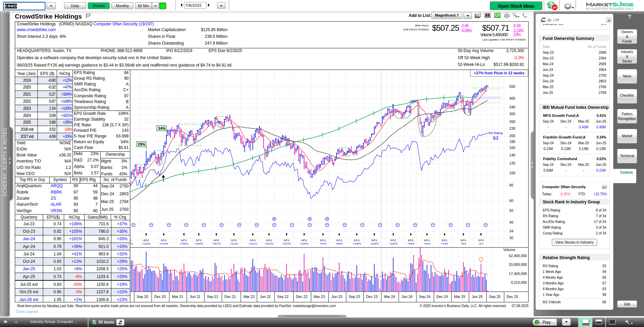Open Industry & Sector tab
644x327 pixels.
point(627,56)
